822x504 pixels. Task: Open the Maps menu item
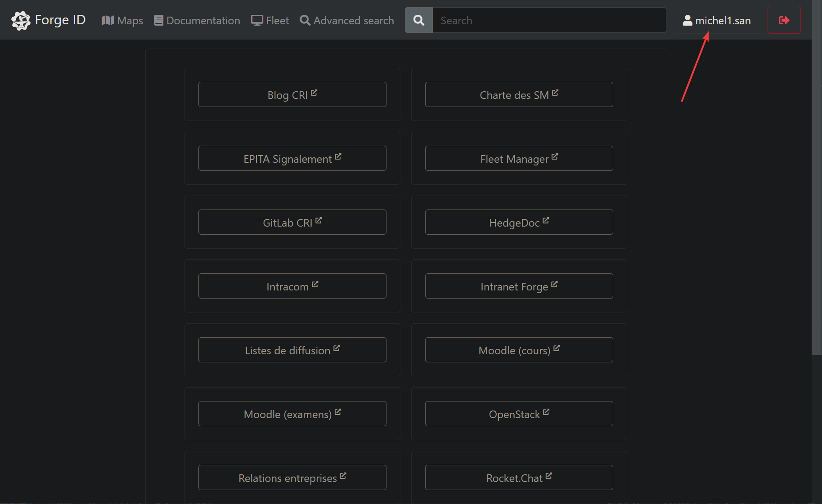(130, 21)
